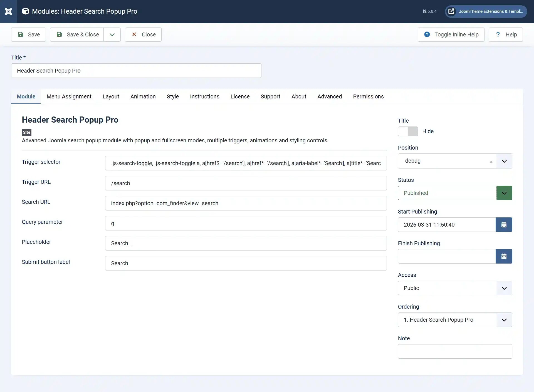This screenshot has height=392, width=534.
Task: Click the Joomla logo in the top bar
Action: click(x=9, y=12)
